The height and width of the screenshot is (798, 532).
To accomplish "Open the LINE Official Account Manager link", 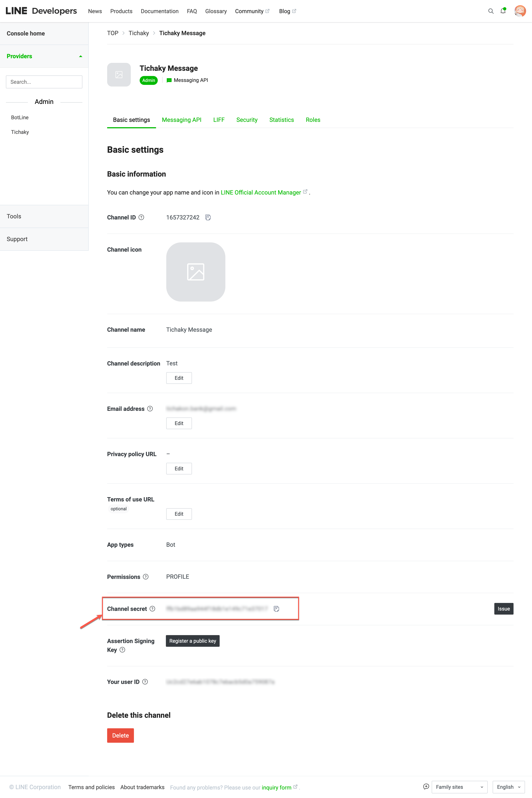I will [x=261, y=192].
